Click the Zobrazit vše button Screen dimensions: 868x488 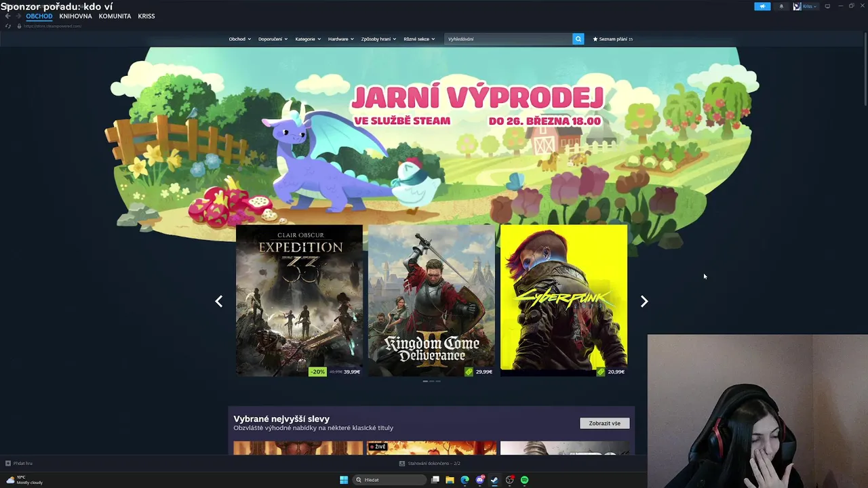point(605,423)
